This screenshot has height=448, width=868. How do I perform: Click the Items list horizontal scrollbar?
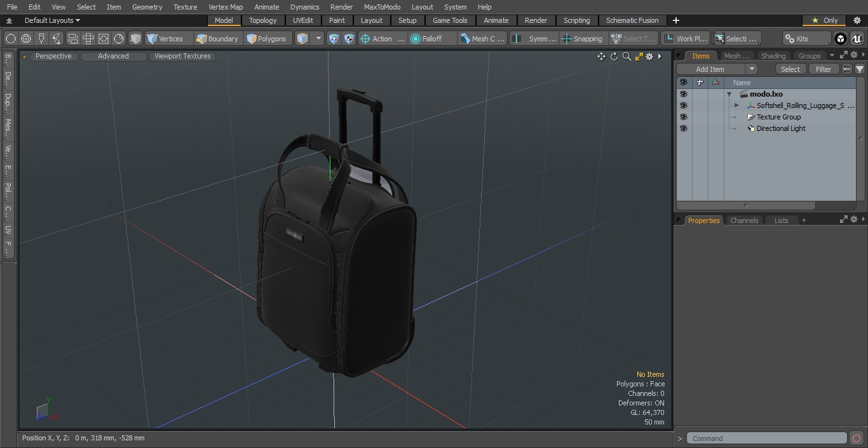(746, 205)
